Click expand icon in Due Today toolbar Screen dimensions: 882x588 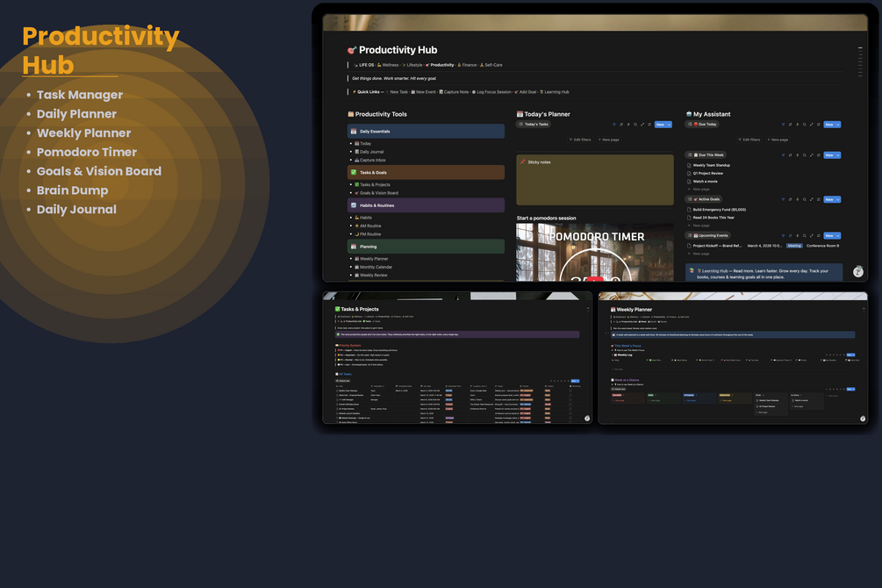point(811,125)
